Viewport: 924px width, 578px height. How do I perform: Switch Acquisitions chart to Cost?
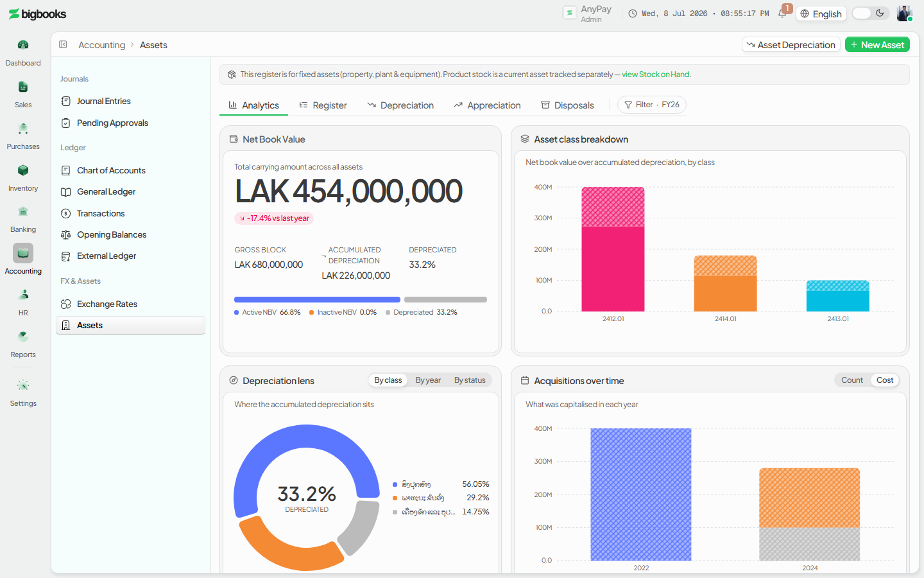point(885,380)
